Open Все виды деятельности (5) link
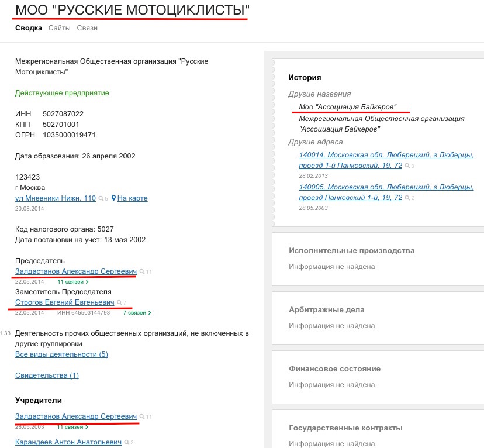The height and width of the screenshot is (448, 484). (x=61, y=354)
